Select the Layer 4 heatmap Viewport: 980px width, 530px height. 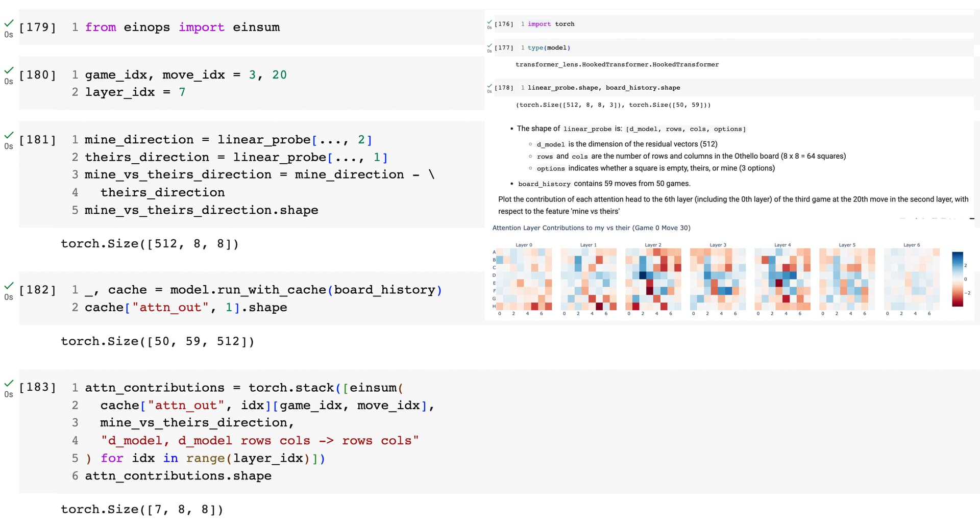782,279
